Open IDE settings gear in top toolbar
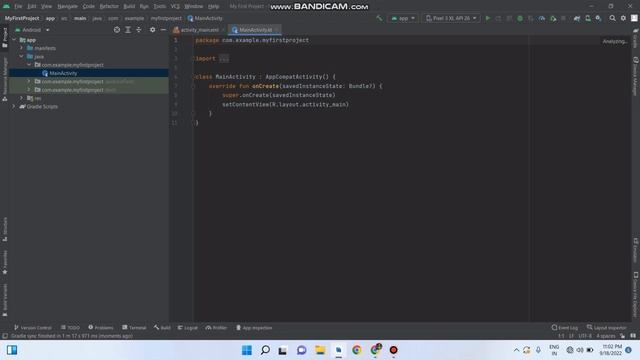The height and width of the screenshot is (360, 640). click(623, 18)
